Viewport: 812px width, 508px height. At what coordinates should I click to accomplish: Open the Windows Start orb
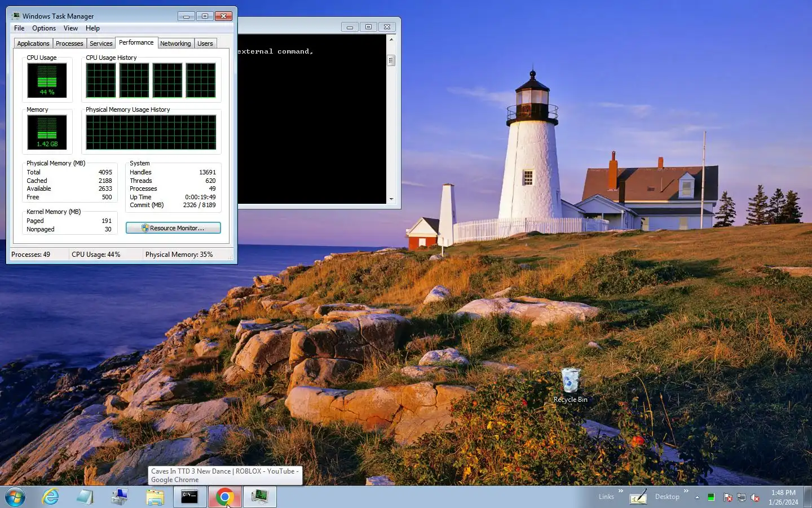click(15, 497)
